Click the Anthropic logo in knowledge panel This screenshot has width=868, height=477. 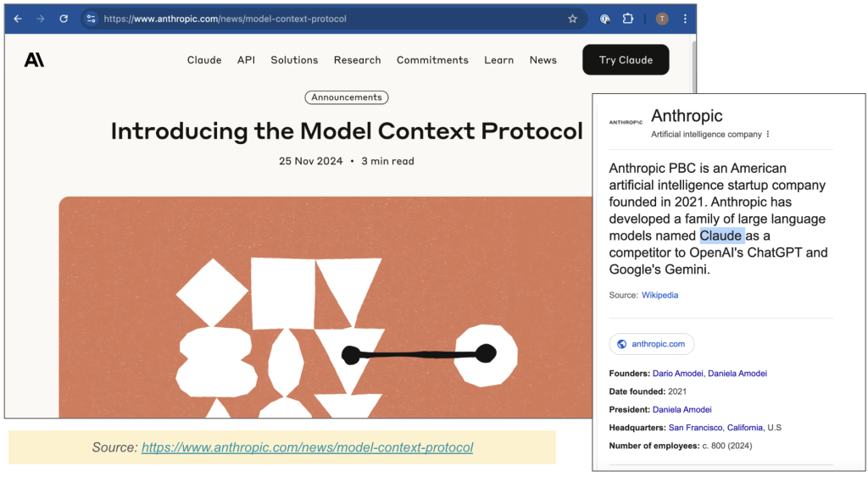[626, 122]
